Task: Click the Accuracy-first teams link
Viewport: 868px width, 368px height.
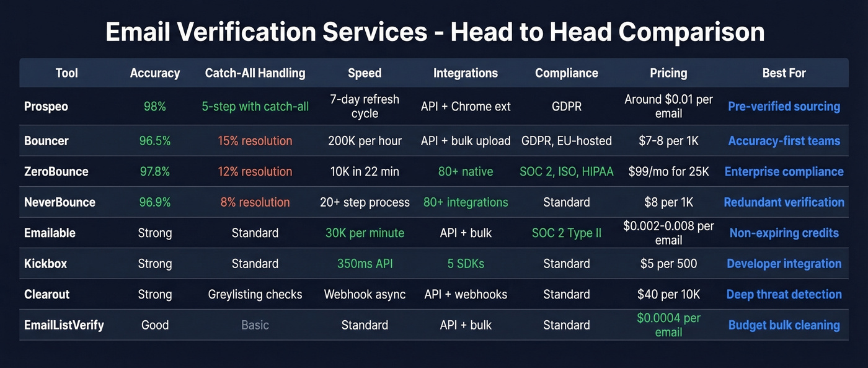Action: click(x=784, y=140)
